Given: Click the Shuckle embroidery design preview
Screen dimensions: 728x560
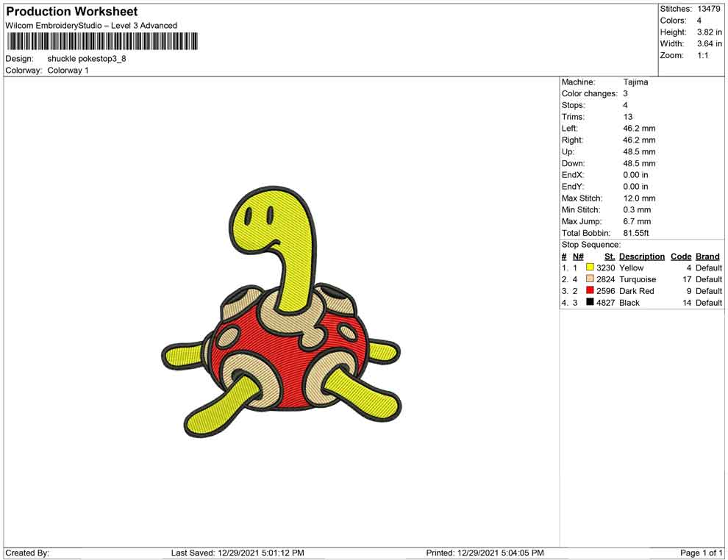Looking at the screenshot, I should 282,312.
